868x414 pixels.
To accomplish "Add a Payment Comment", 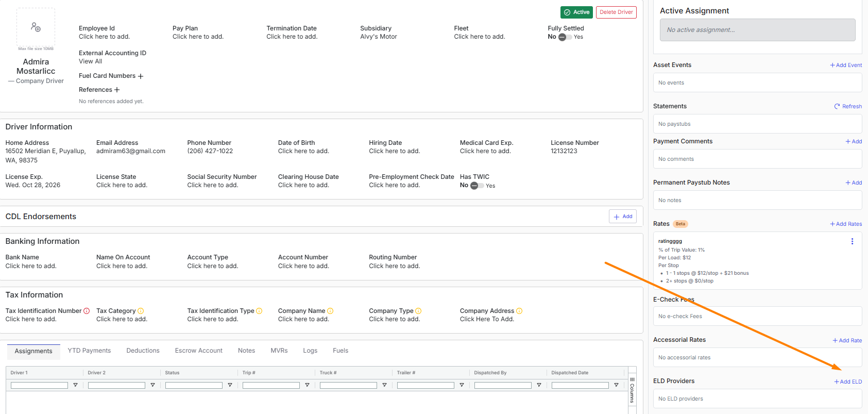I will (x=854, y=141).
